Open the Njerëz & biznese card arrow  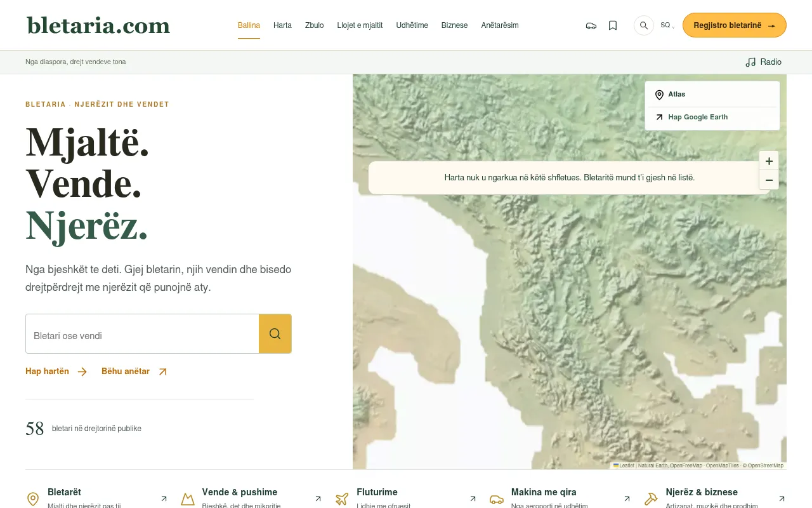point(782,498)
